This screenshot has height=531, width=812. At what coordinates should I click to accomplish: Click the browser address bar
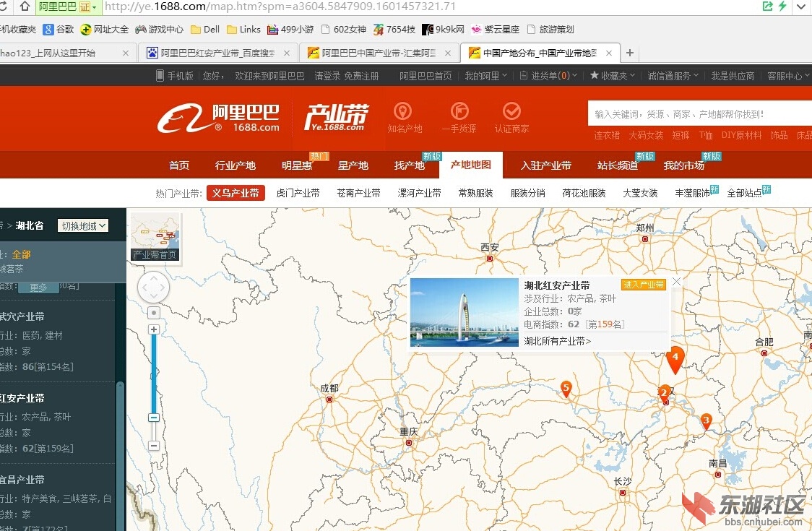tap(429, 7)
